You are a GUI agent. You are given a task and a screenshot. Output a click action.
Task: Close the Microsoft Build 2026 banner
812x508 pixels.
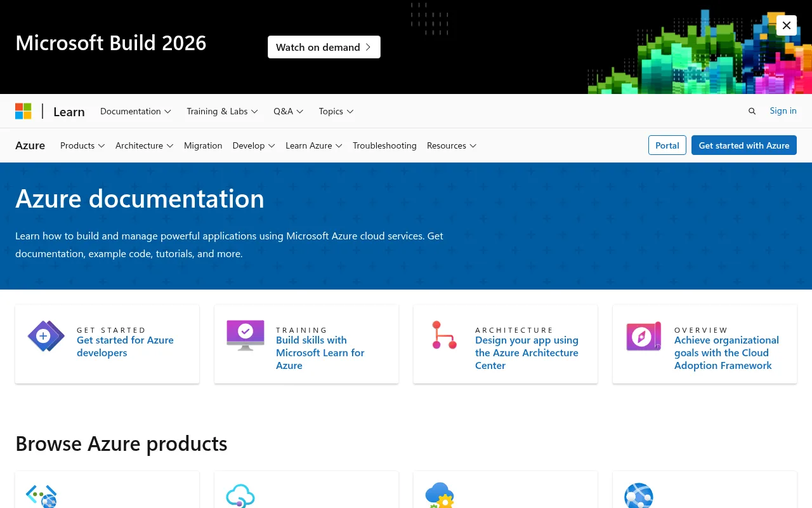787,25
